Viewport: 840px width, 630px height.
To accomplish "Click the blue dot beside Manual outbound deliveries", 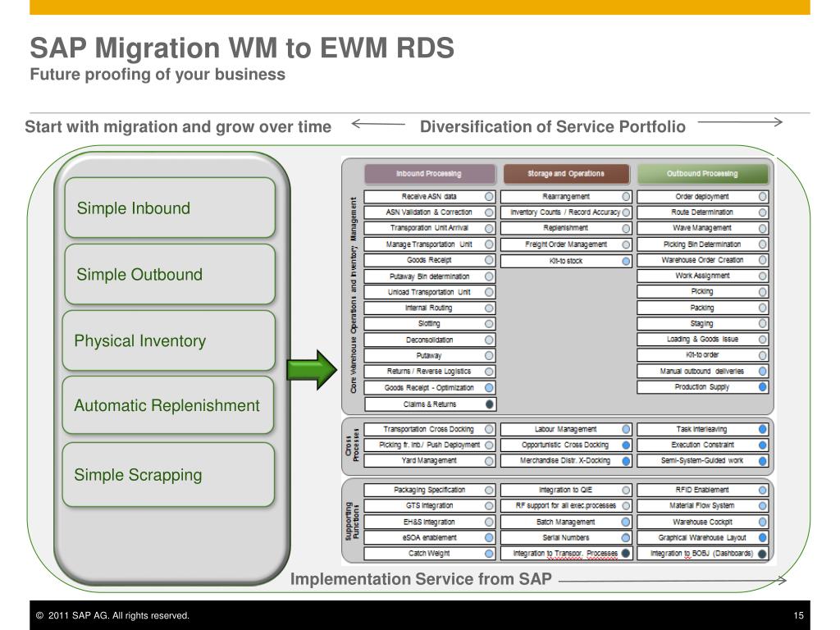I will (x=763, y=371).
